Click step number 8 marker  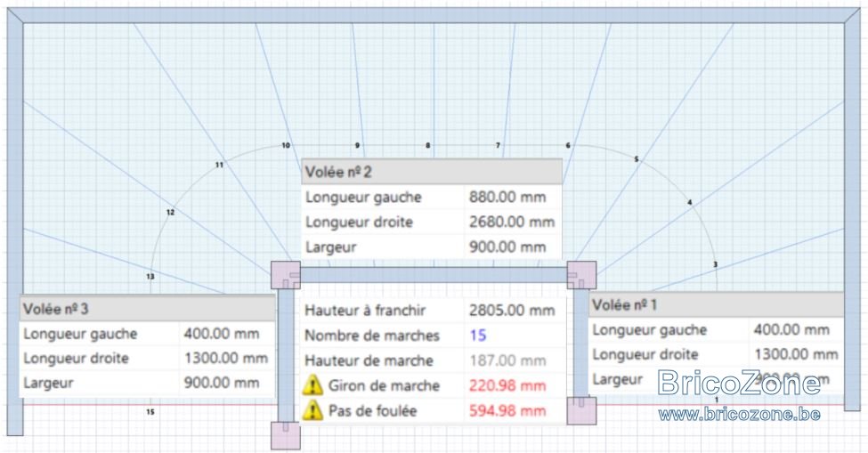[427, 145]
